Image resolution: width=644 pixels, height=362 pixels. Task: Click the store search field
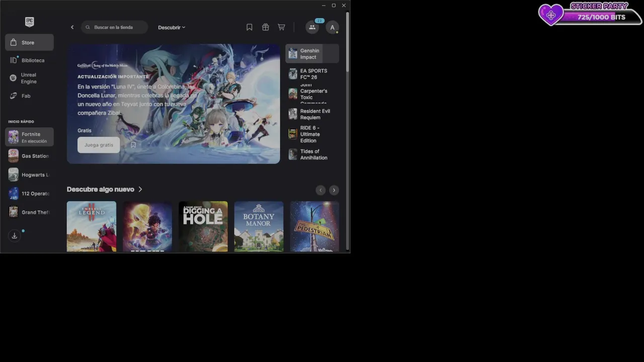(x=115, y=27)
